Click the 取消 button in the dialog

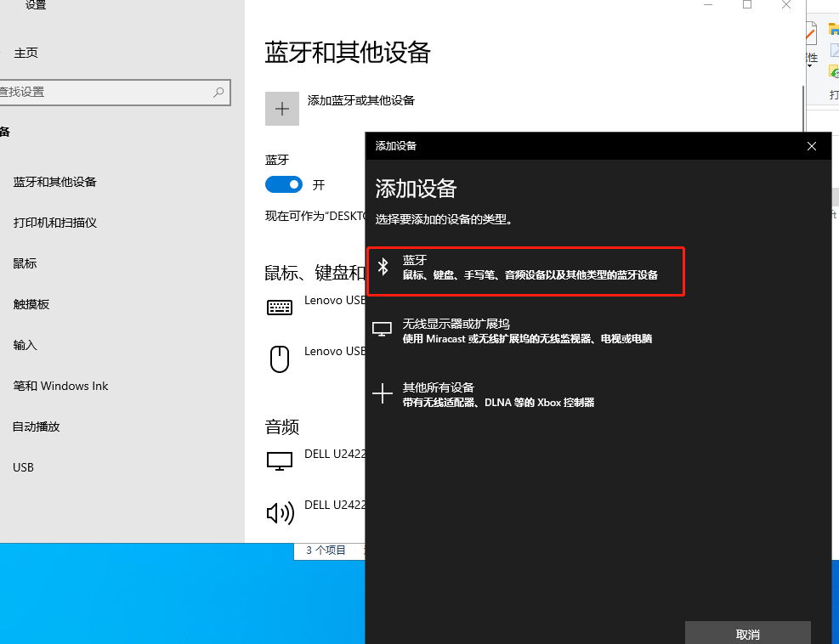pos(747,635)
